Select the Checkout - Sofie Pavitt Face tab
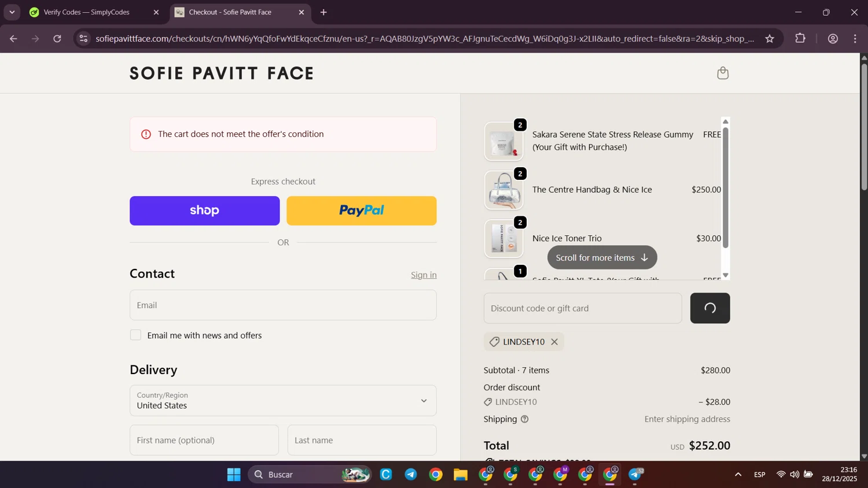The width and height of the screenshot is (868, 488). coord(240,12)
